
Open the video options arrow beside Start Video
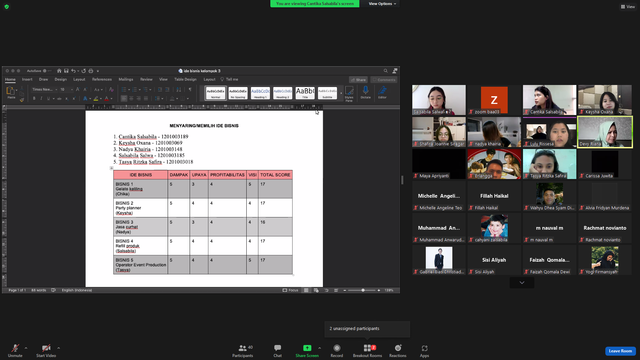pyautogui.click(x=58, y=348)
